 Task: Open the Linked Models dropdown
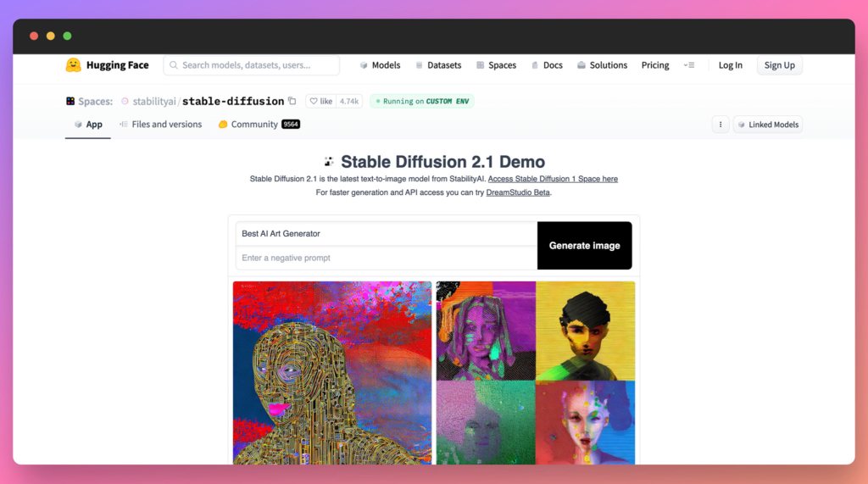768,125
